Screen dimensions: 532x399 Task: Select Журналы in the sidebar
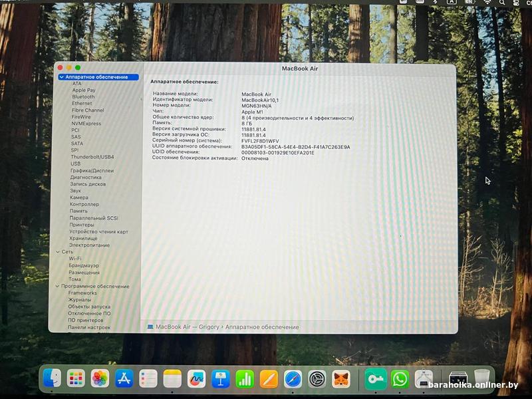click(80, 300)
